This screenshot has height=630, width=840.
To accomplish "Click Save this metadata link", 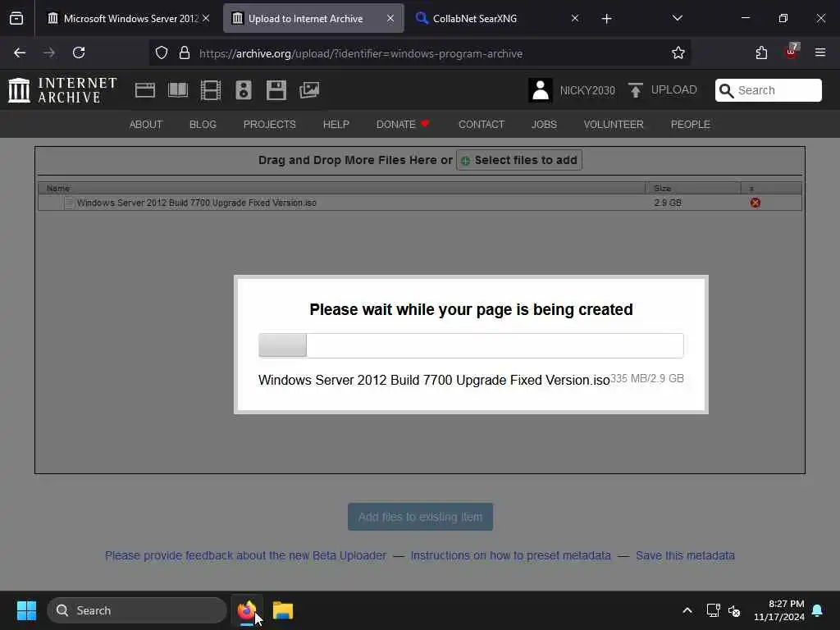I will [685, 555].
